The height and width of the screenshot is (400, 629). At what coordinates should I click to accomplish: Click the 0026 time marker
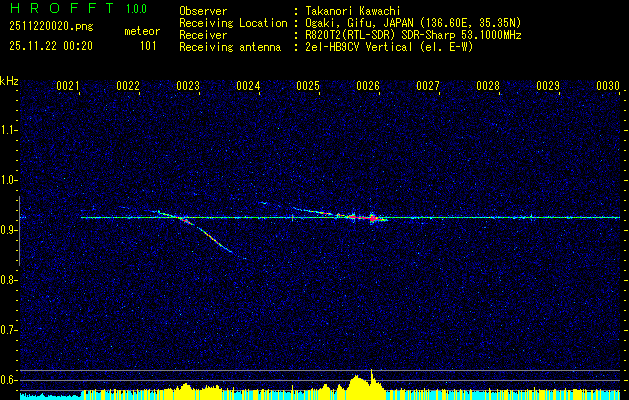click(x=368, y=86)
